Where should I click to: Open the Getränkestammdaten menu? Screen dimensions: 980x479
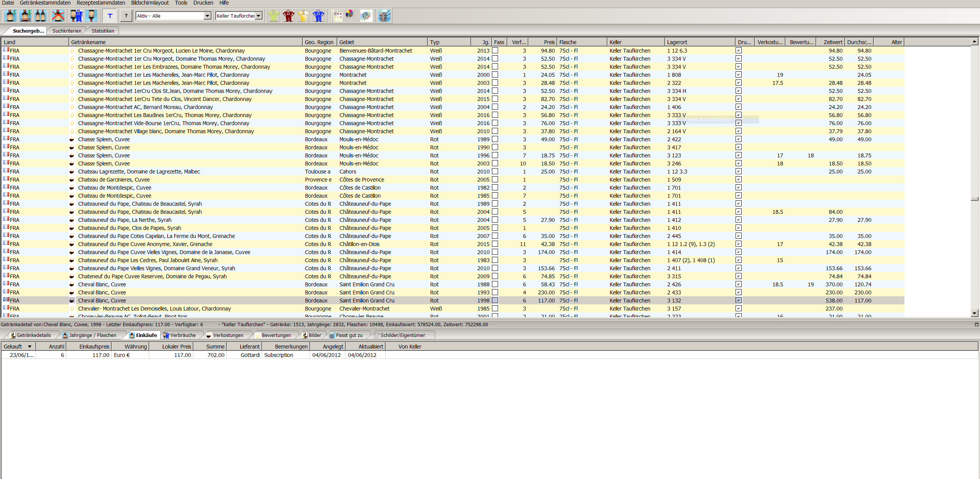coord(45,3)
